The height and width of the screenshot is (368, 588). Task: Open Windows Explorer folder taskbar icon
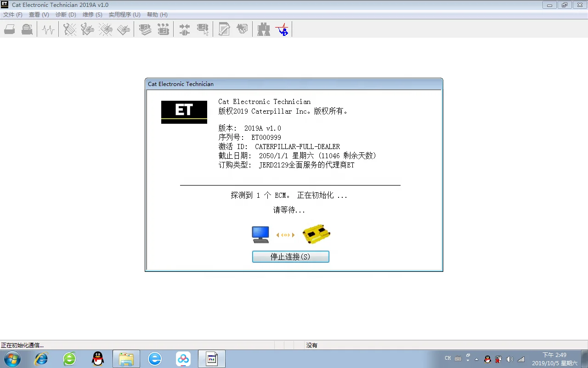point(126,359)
